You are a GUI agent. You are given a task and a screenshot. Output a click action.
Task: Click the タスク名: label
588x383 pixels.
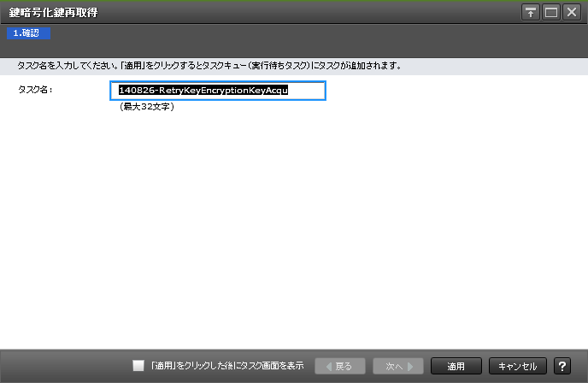tap(35, 90)
